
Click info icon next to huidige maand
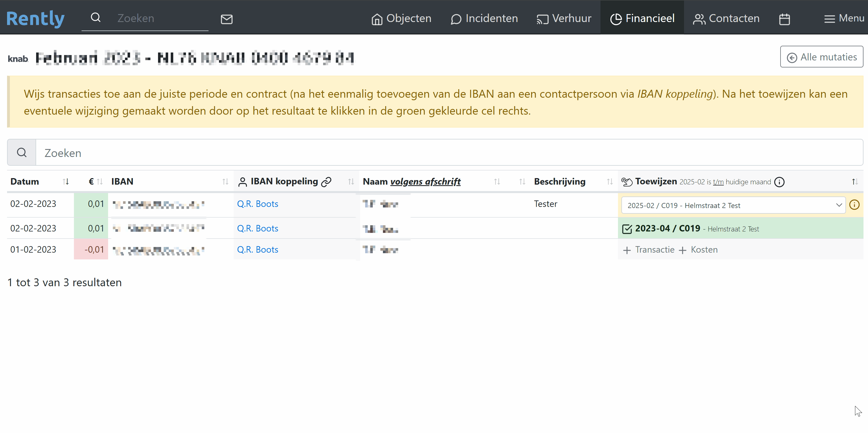[x=779, y=182]
